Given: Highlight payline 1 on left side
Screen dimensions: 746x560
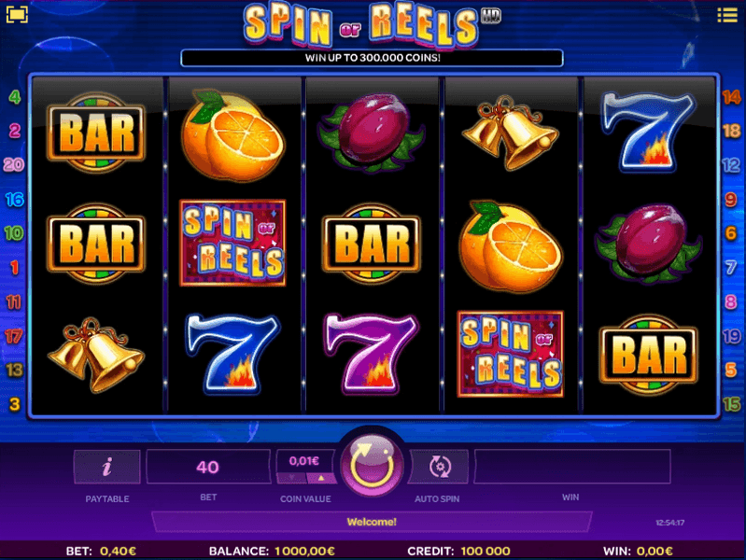Looking at the screenshot, I should pyautogui.click(x=14, y=267).
